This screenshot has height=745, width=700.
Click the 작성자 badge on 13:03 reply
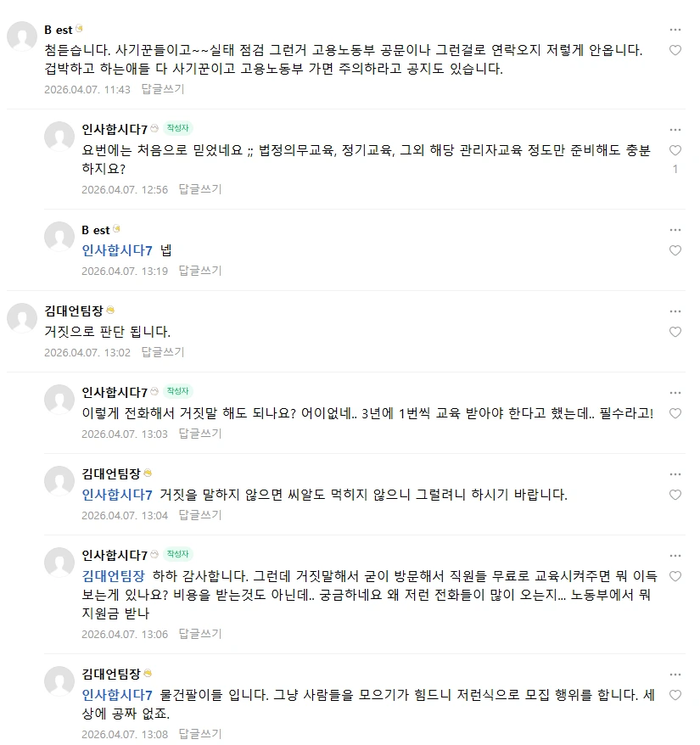coord(177,391)
